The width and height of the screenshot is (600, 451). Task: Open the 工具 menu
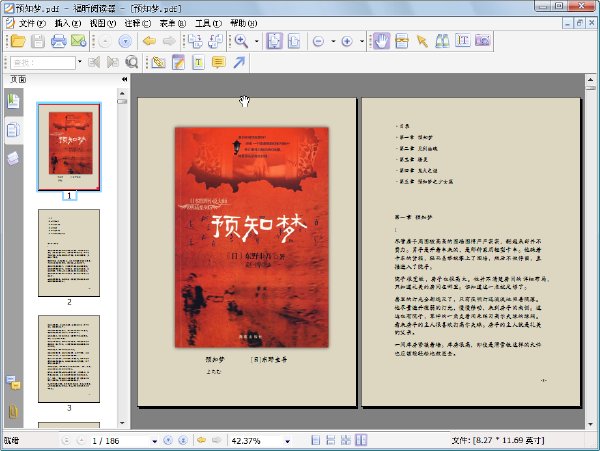click(208, 24)
